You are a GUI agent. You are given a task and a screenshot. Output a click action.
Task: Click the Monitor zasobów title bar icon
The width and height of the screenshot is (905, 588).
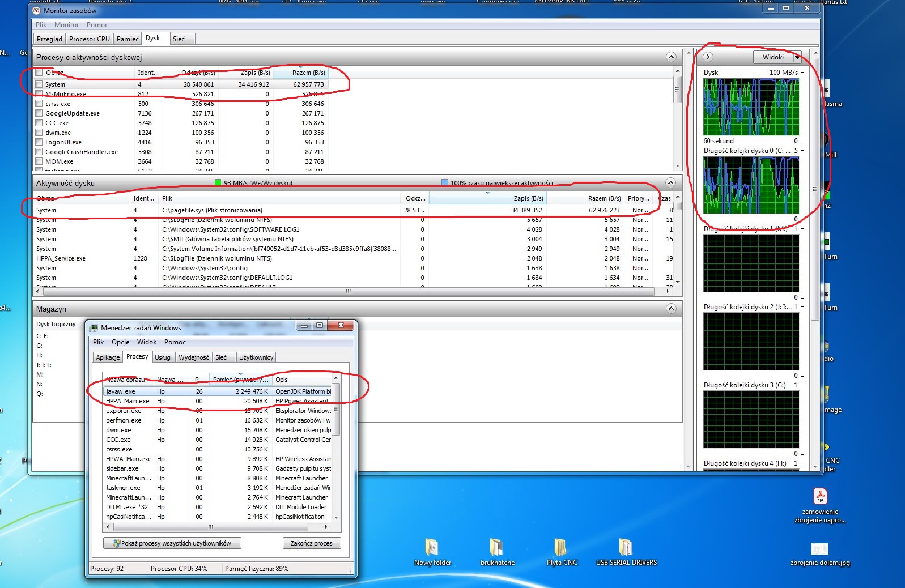pos(37,10)
